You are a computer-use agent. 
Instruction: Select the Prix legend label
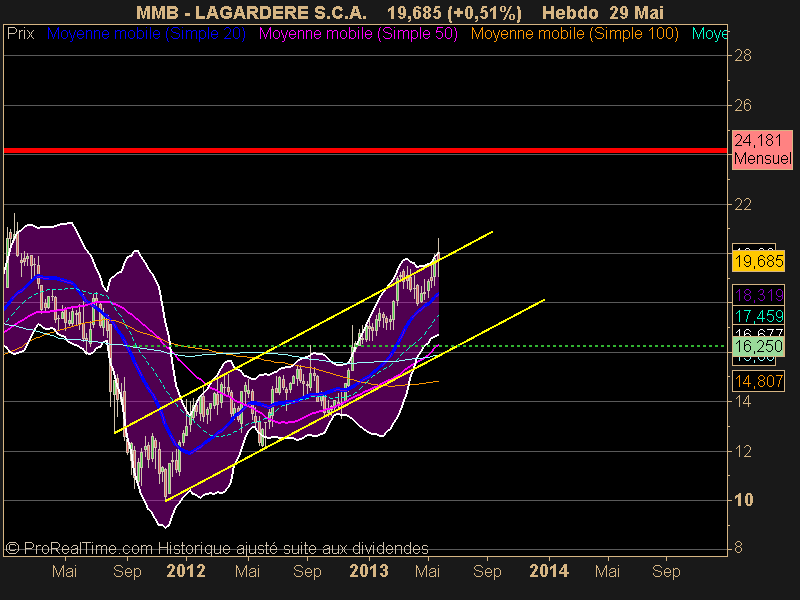[20, 34]
